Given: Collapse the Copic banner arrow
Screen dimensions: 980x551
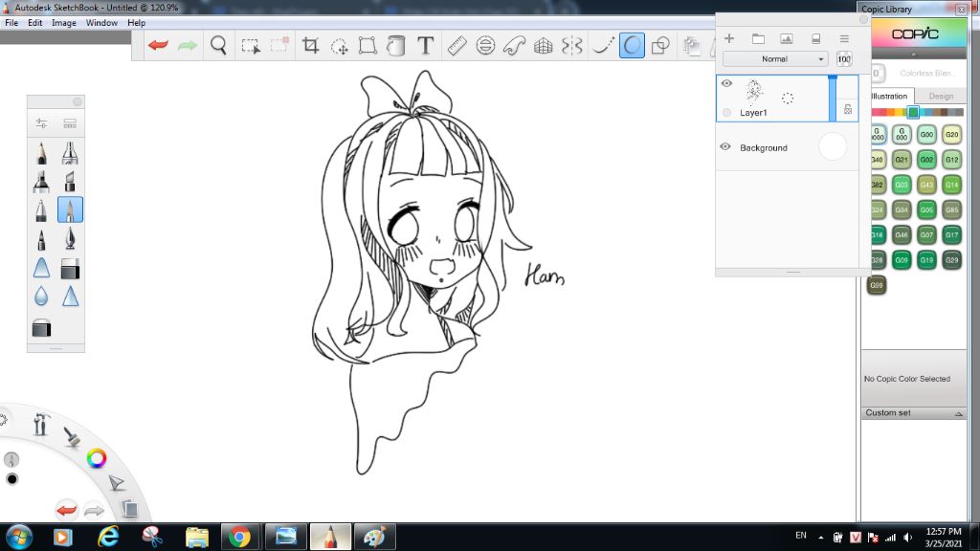Looking at the screenshot, I should tap(914, 55).
